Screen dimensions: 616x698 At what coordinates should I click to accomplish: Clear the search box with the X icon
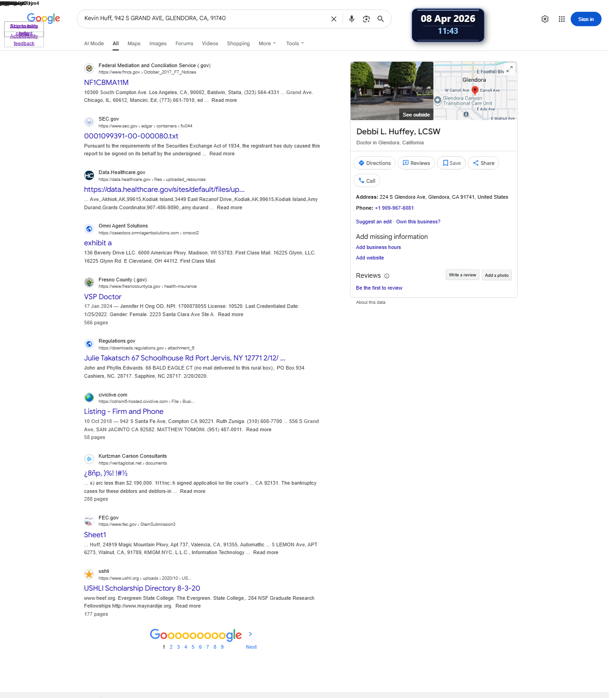coord(334,19)
